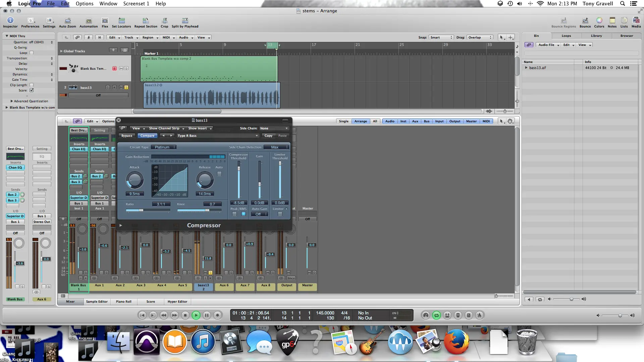Image resolution: width=644 pixels, height=362 pixels.
Task: Click the Single mixer view button
Action: (x=343, y=121)
